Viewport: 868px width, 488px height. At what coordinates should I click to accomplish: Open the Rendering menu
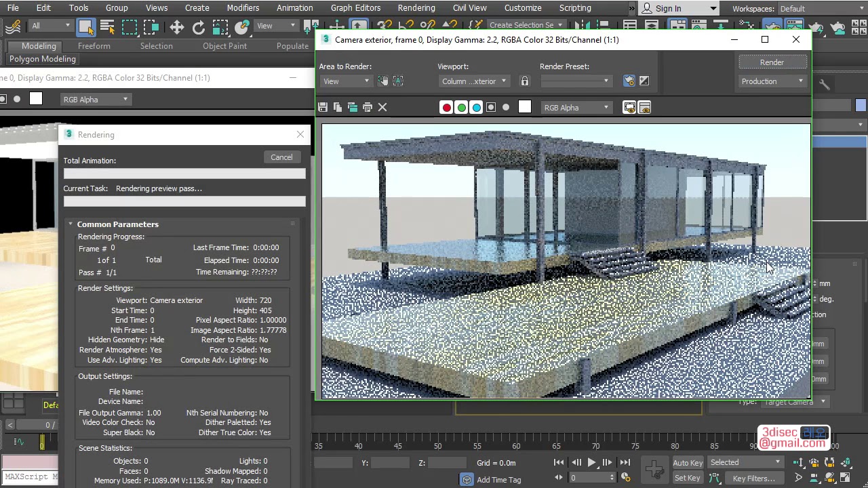click(416, 8)
